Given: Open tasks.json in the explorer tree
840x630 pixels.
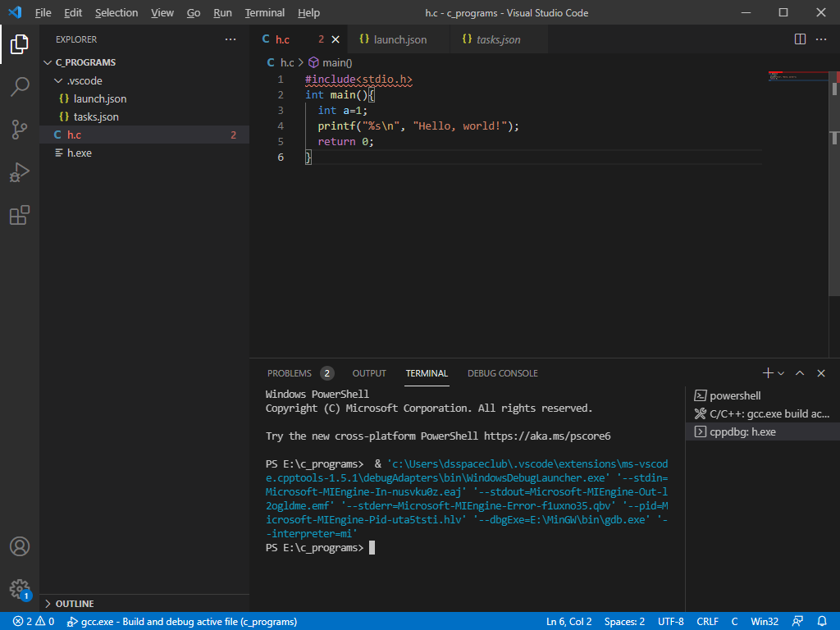Looking at the screenshot, I should click(x=144, y=116).
